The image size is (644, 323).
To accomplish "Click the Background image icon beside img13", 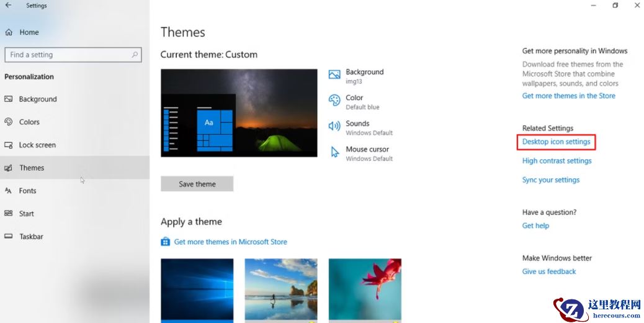I will point(334,75).
